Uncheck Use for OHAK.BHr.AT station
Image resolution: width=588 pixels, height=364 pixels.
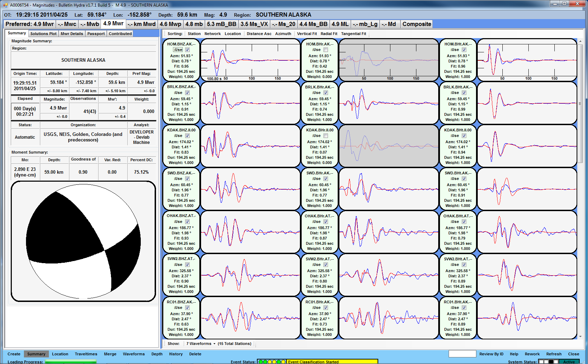(x=326, y=222)
